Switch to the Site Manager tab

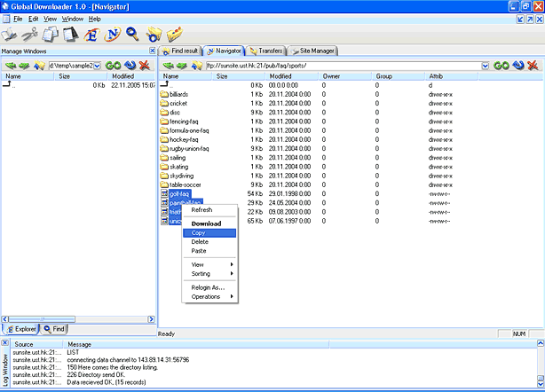312,51
